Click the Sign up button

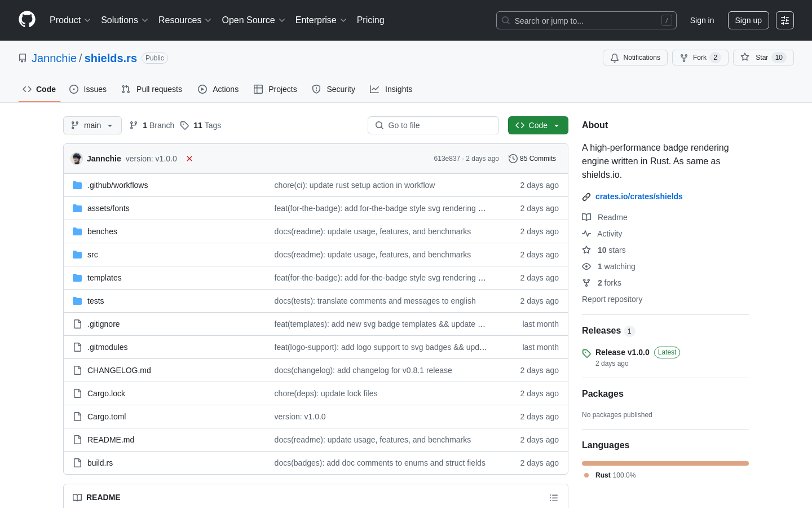[748, 20]
